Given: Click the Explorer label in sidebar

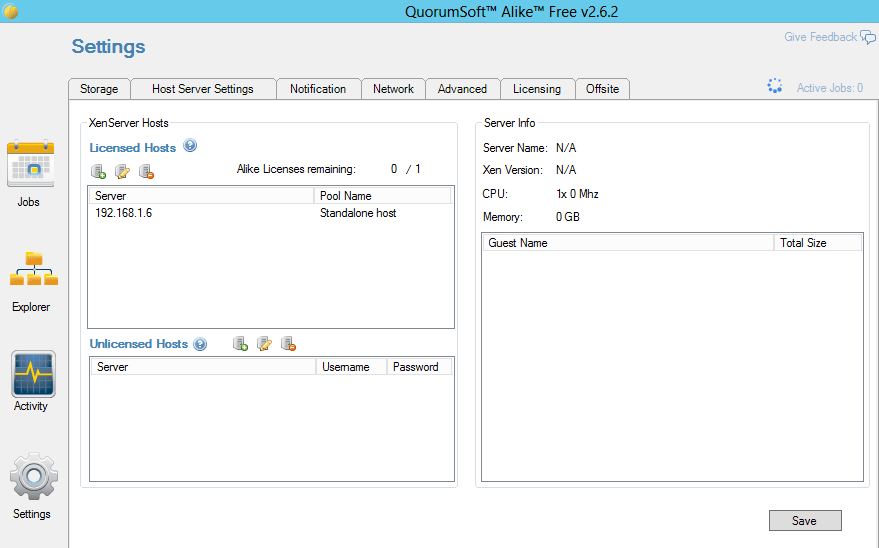Looking at the screenshot, I should tap(31, 307).
